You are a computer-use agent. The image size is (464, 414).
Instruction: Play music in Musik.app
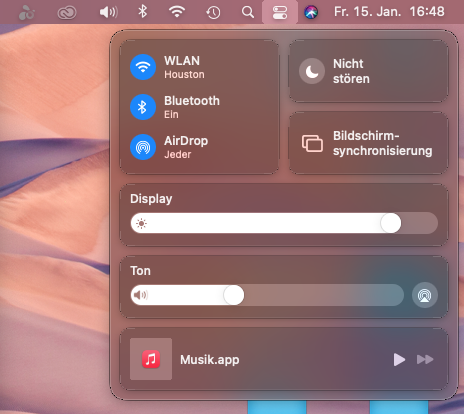[x=399, y=360]
